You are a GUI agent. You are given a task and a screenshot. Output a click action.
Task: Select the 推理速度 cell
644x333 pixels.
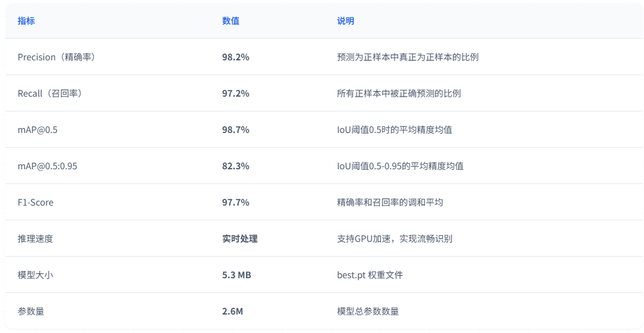(35, 239)
